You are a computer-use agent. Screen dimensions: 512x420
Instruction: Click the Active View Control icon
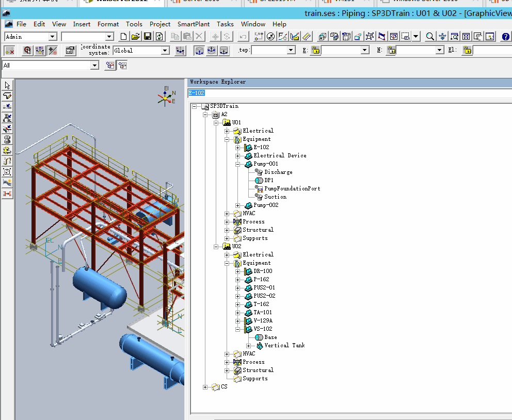click(x=490, y=37)
